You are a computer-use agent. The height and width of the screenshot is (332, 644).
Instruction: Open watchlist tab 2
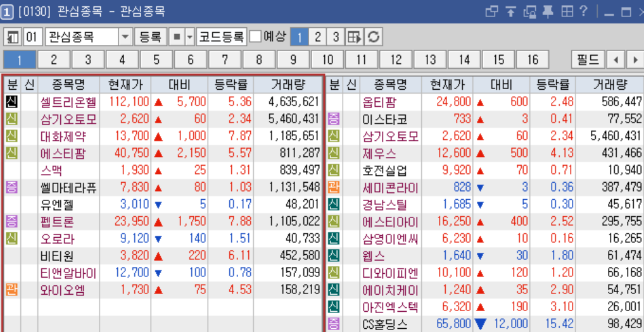point(54,60)
